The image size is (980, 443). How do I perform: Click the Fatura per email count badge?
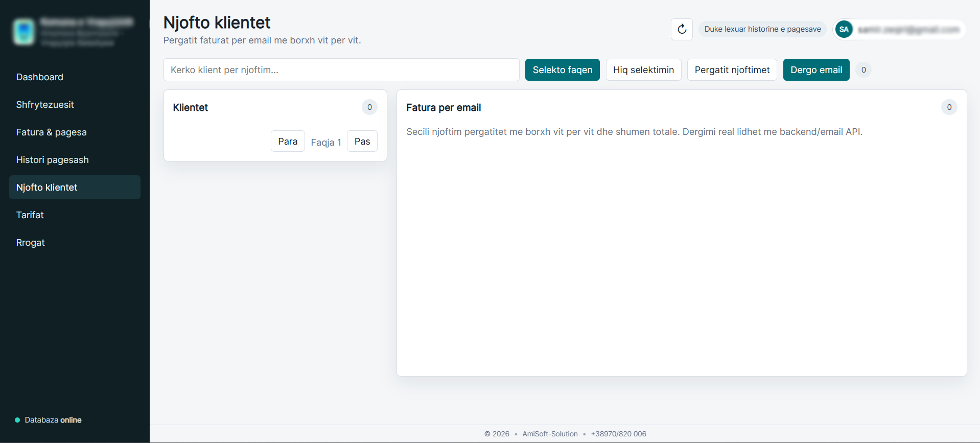click(x=949, y=107)
